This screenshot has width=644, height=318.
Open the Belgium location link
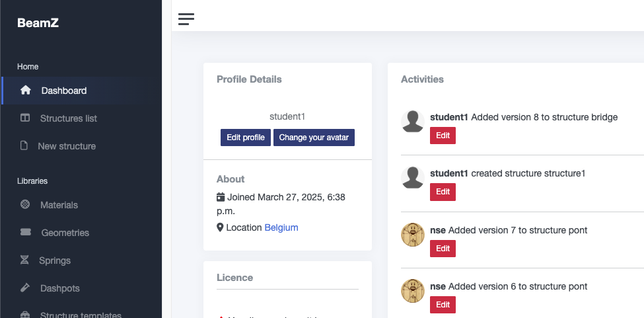pyautogui.click(x=281, y=227)
